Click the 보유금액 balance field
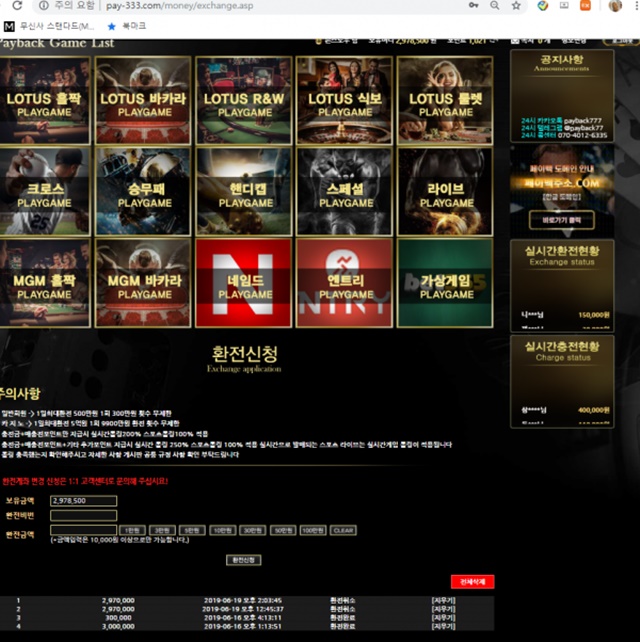This screenshot has height=642, width=640. 84,501
